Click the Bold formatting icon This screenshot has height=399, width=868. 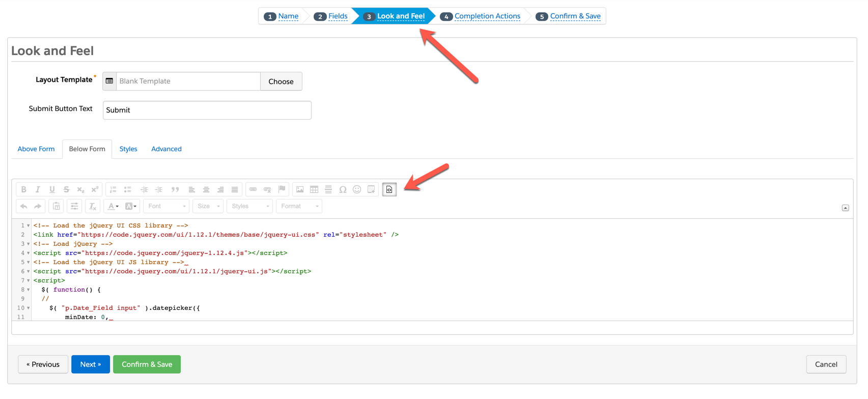coord(23,189)
